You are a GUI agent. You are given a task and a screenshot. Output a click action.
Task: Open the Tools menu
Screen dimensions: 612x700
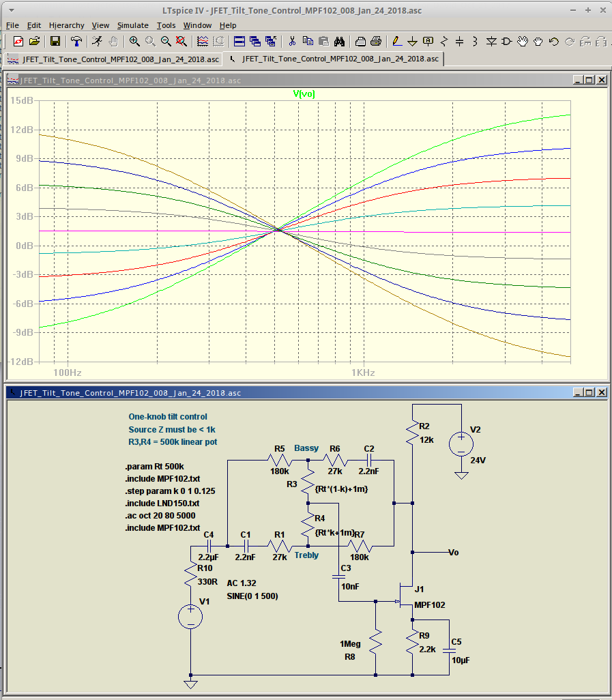point(166,25)
